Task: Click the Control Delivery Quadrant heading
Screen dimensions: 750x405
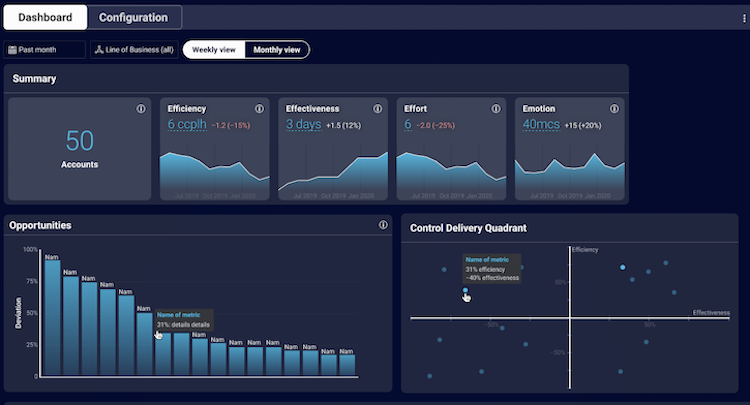Action: [x=468, y=228]
